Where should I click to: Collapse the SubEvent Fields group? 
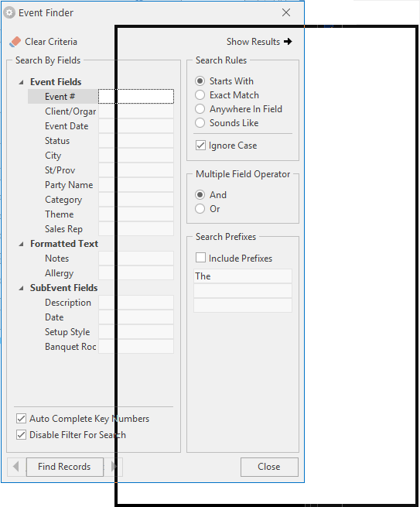tap(22, 288)
